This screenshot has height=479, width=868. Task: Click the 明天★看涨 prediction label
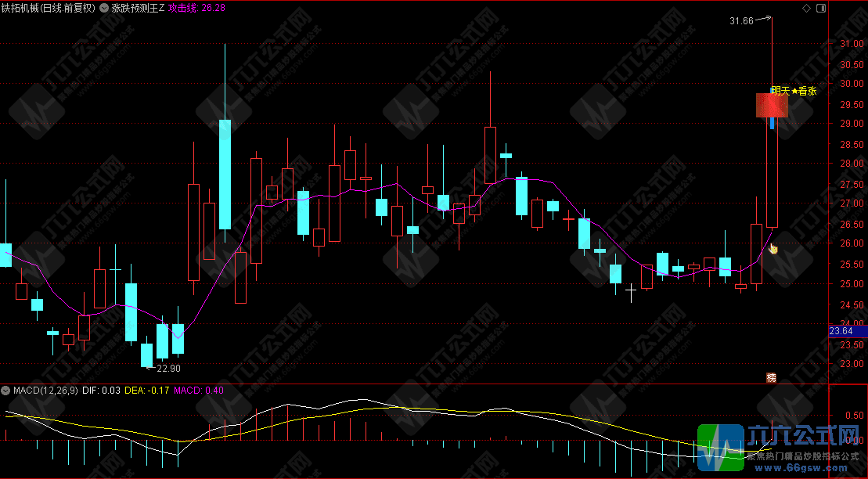coord(793,91)
